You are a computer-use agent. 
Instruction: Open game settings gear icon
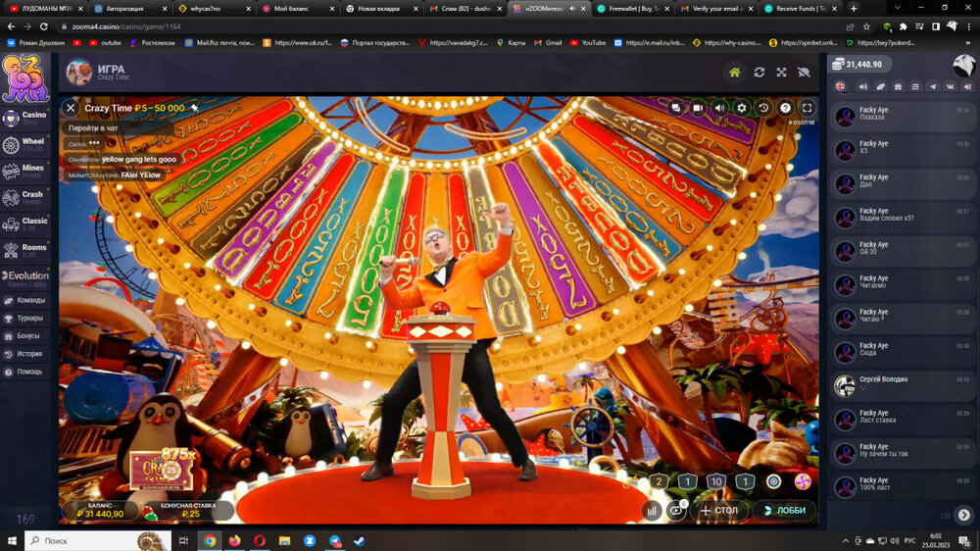click(x=741, y=108)
